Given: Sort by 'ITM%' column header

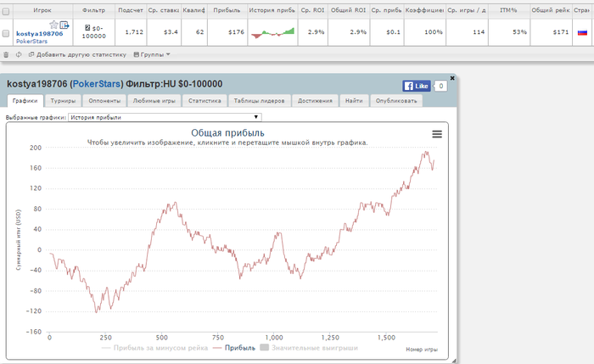Looking at the screenshot, I should (x=508, y=10).
